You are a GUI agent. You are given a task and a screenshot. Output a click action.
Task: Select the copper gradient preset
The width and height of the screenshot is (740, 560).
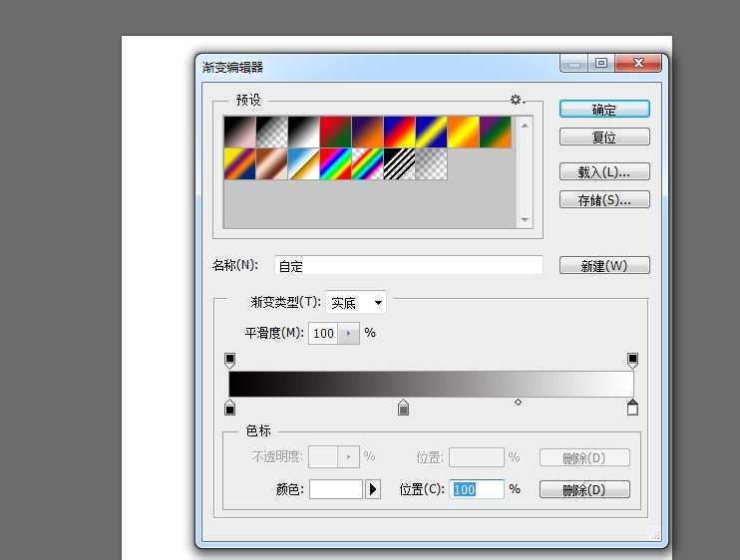click(272, 164)
